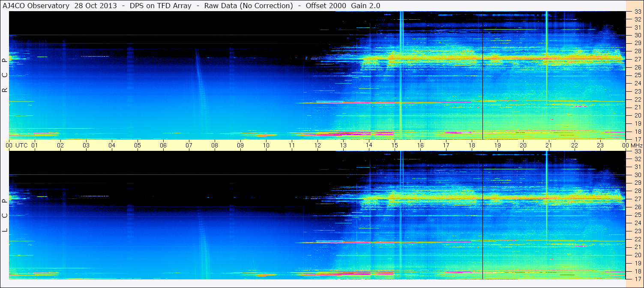Click the 05 hour mark on time axis
Image resolution: width=644 pixels, height=288 pixels.
[x=138, y=145]
